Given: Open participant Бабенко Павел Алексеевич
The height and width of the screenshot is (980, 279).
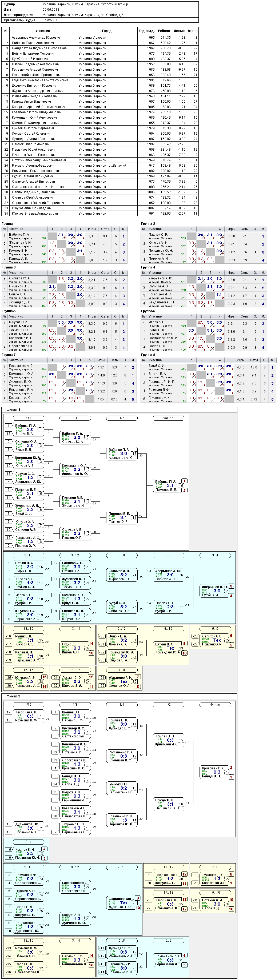Looking at the screenshot, I should 33,43.
